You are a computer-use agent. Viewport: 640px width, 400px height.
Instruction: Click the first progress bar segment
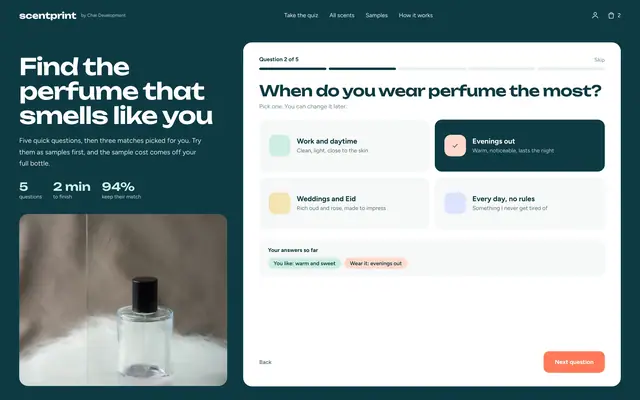[293, 69]
